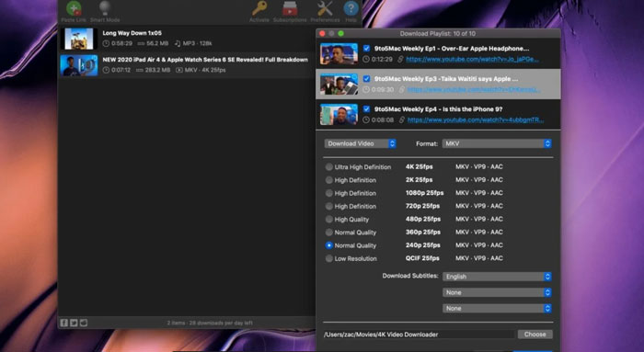Select High Quality 480p 25fps option
The height and width of the screenshot is (352, 644).
(x=329, y=220)
